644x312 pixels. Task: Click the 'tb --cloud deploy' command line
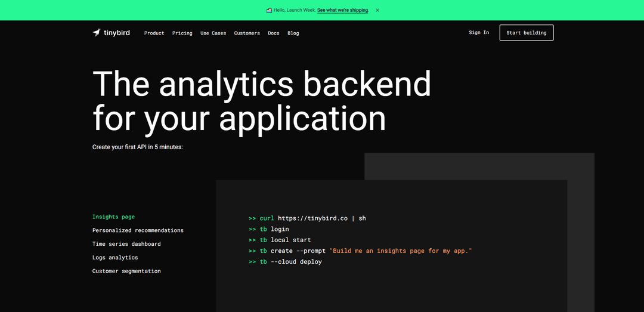(x=285, y=262)
